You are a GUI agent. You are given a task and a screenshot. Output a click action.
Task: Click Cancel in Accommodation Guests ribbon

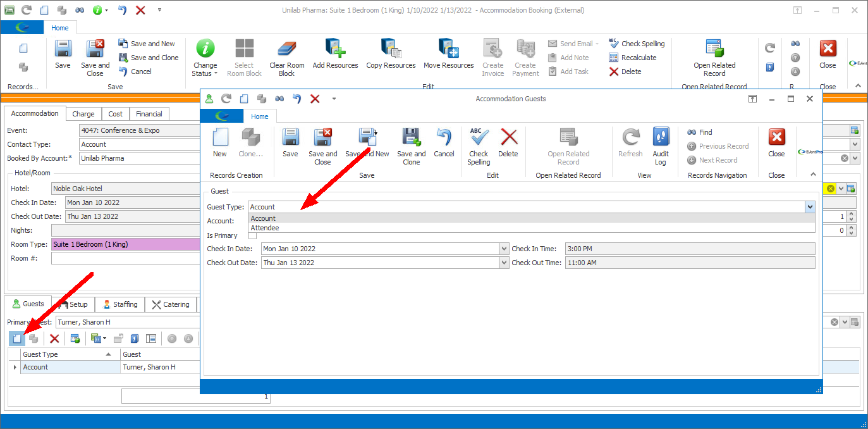(x=444, y=143)
